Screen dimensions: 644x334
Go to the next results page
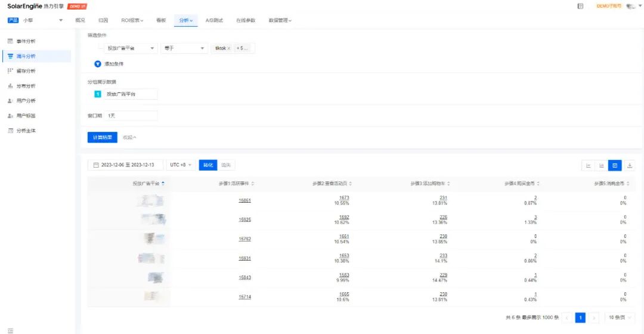click(x=594, y=317)
